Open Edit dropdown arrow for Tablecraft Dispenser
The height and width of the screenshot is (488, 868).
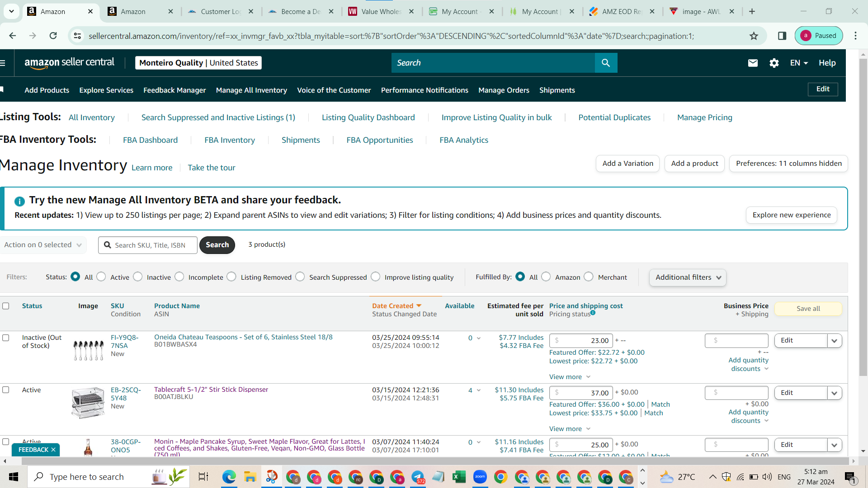tap(835, 393)
